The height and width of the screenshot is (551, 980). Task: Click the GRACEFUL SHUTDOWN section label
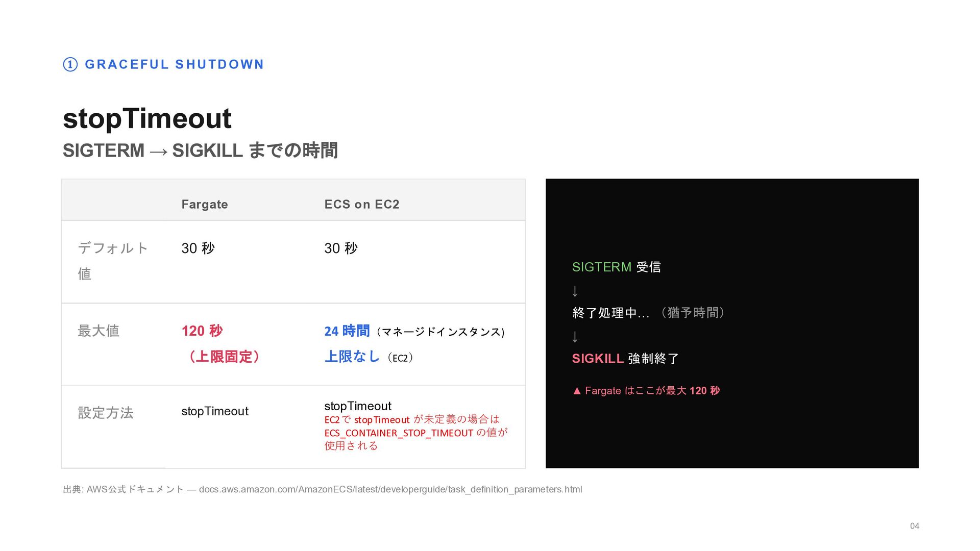(174, 64)
